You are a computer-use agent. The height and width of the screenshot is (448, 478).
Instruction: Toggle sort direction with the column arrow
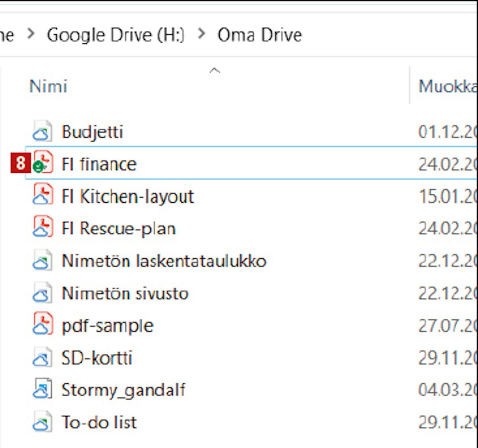tap(215, 71)
